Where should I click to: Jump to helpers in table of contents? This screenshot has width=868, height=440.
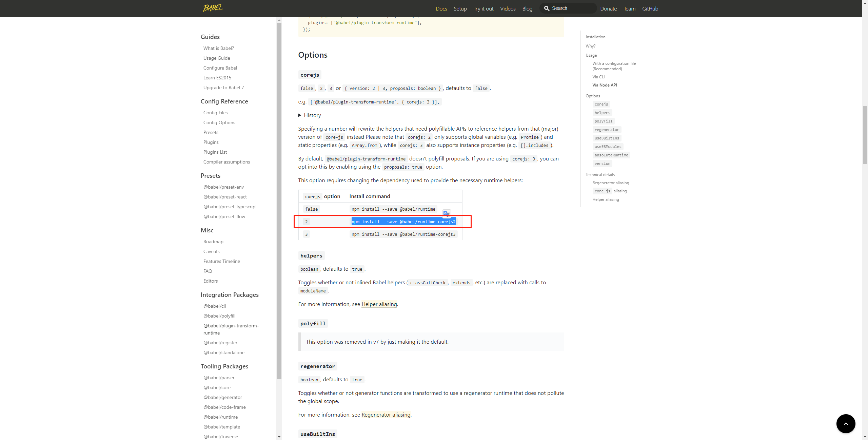click(x=602, y=113)
